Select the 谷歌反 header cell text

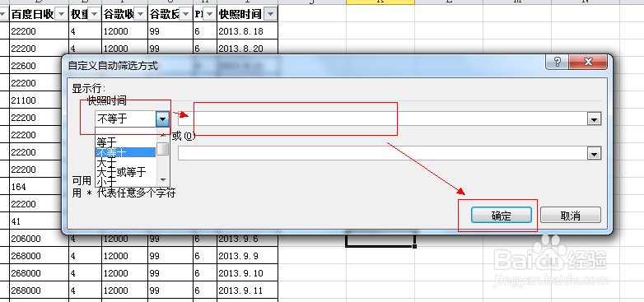click(x=165, y=15)
